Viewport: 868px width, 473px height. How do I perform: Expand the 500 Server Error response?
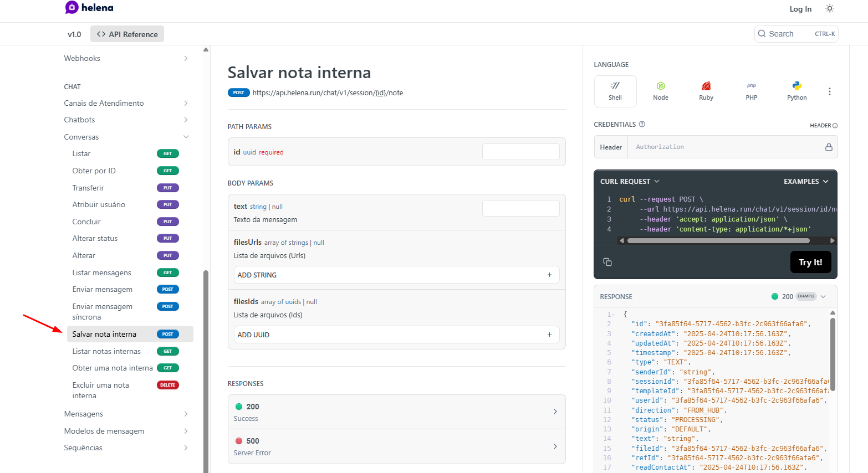click(396, 446)
